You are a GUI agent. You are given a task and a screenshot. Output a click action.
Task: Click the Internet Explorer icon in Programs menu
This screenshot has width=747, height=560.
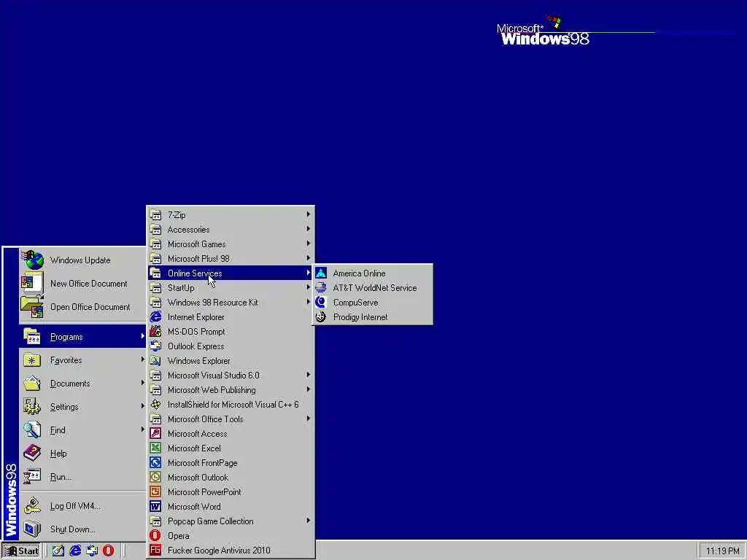155,316
